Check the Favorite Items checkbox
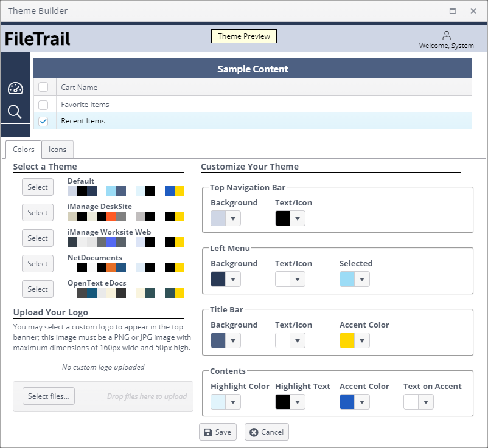This screenshot has height=448, width=488. [x=43, y=105]
